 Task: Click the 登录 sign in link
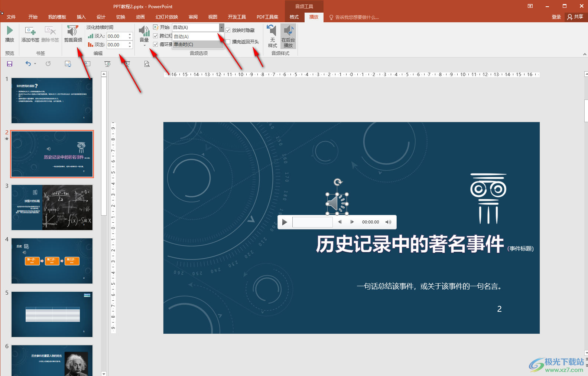click(556, 17)
